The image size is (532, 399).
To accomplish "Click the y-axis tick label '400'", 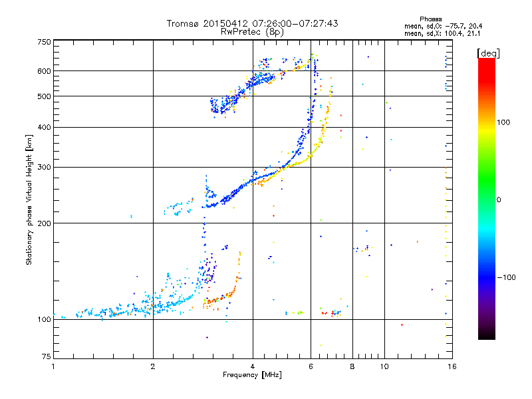I will click(x=44, y=127).
